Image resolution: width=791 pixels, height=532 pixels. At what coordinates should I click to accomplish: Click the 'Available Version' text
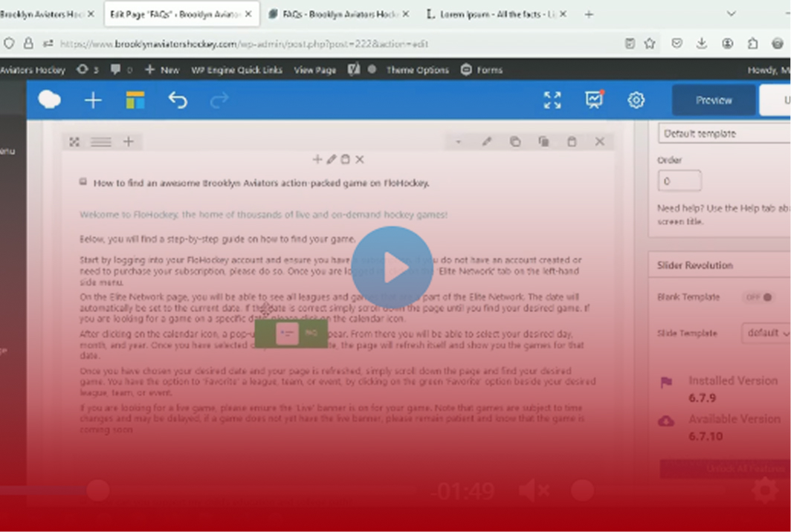(734, 419)
